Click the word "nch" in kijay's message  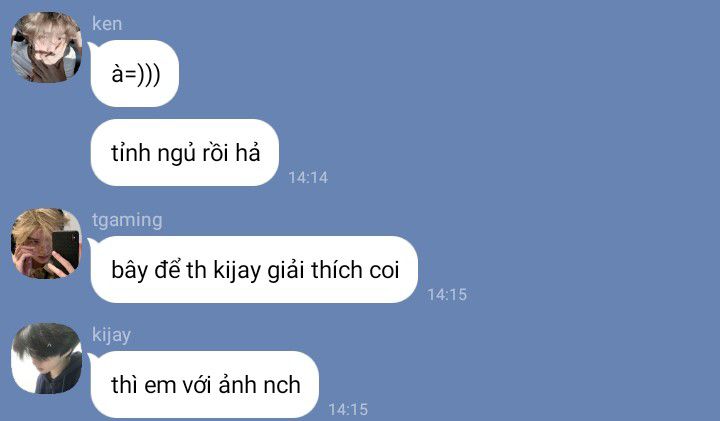(x=282, y=385)
